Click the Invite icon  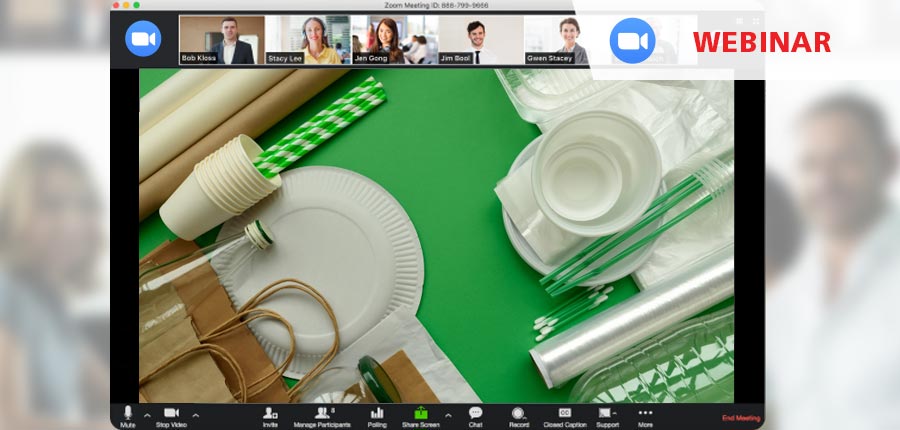tap(270, 414)
